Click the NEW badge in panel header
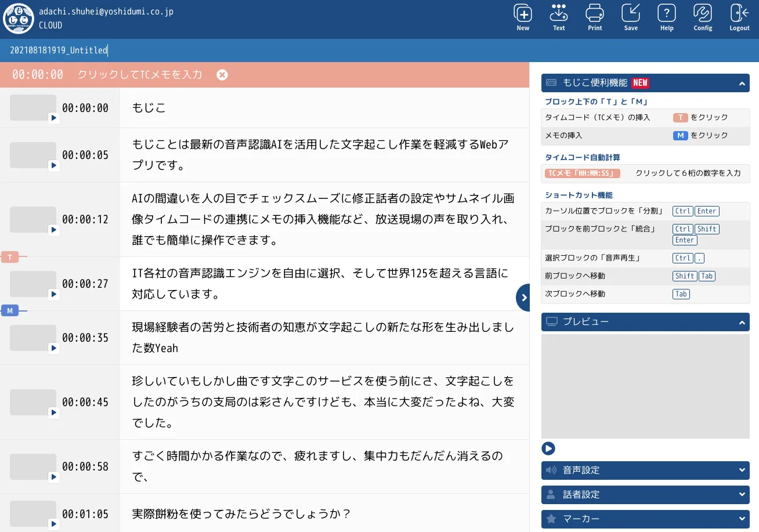 click(640, 83)
